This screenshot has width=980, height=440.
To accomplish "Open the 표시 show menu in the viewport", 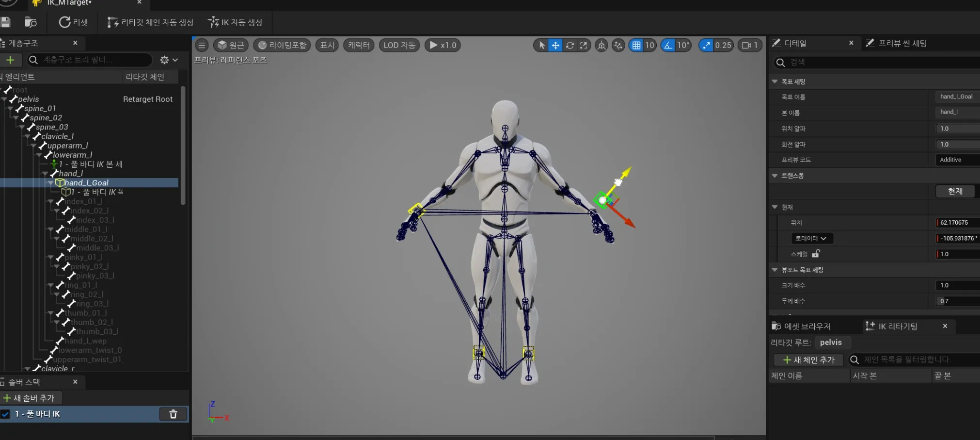I will pyautogui.click(x=327, y=45).
